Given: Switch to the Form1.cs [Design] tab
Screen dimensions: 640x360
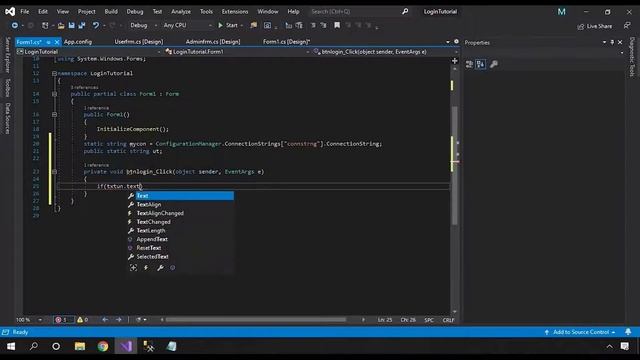Looking at the screenshot, I should 287,42.
